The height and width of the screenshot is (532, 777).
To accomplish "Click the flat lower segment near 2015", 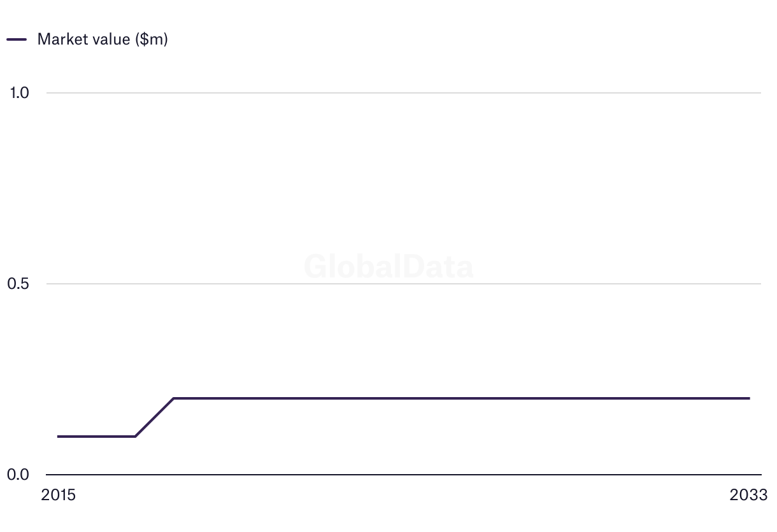I will [97, 437].
